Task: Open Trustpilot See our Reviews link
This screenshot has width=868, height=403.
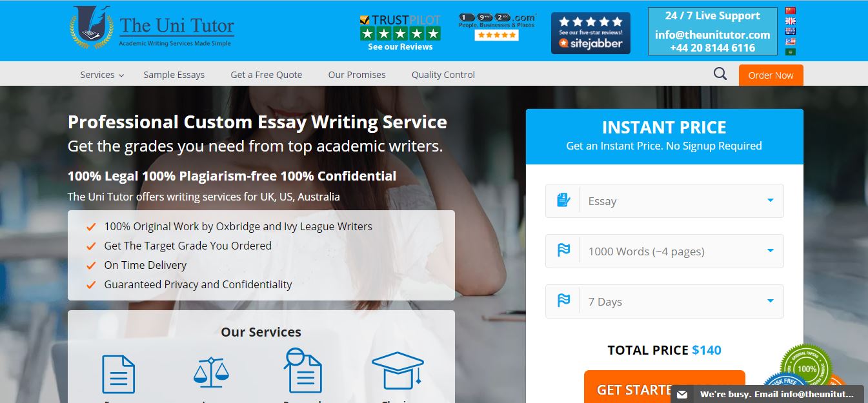Action: (x=400, y=47)
